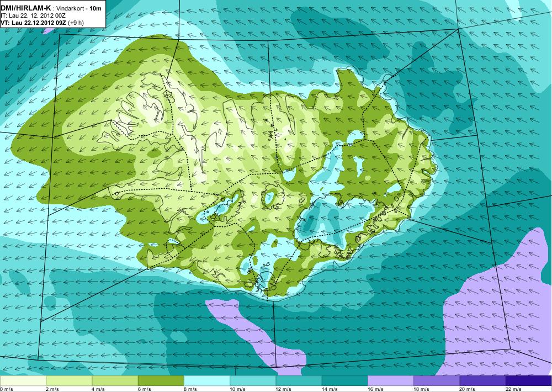Click the palest yellow 0–2 m/s legend swatch
The width and height of the screenshot is (552, 392).
tap(23, 381)
